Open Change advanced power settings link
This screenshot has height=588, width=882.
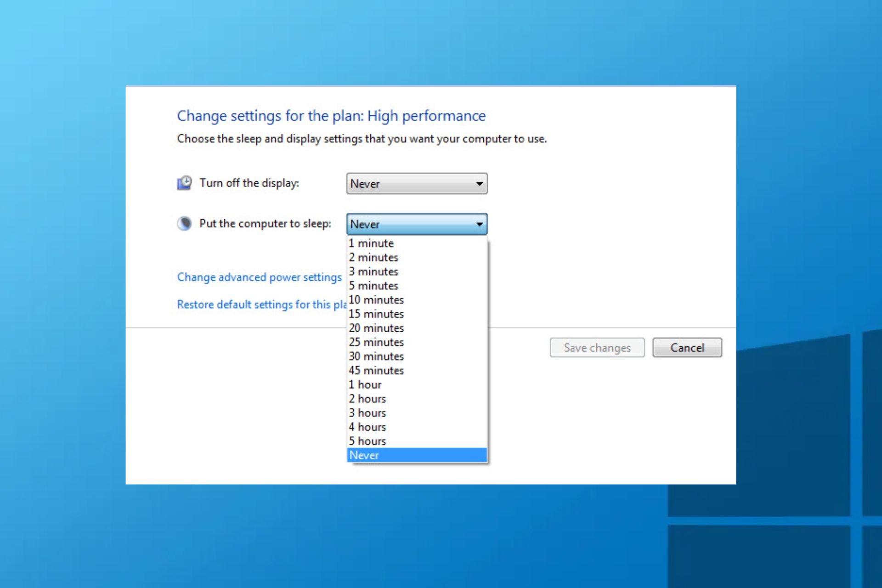[260, 277]
